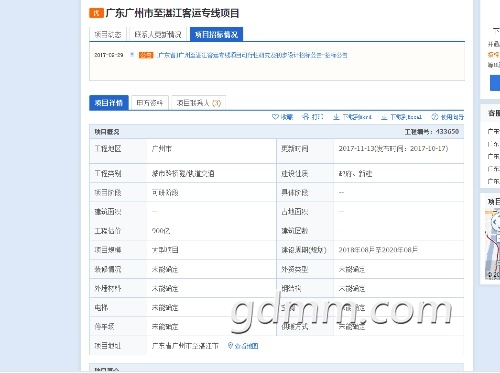Add project to favorites via heart 收藏
Image resolution: width=500 pixels, height=373 pixels.
[282, 117]
